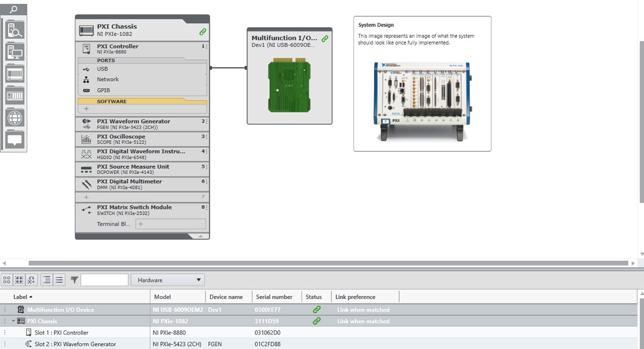Click the green circuit board device image
This screenshot has height=349, width=644.
289,85
